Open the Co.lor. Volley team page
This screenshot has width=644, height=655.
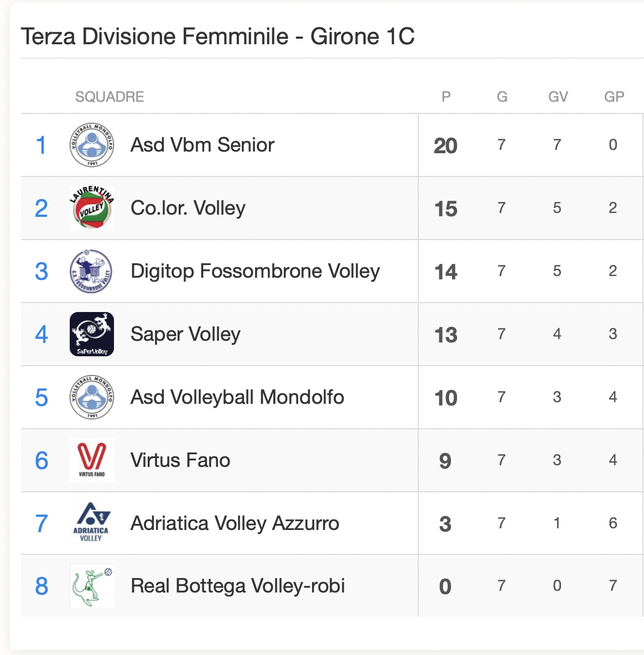188,208
